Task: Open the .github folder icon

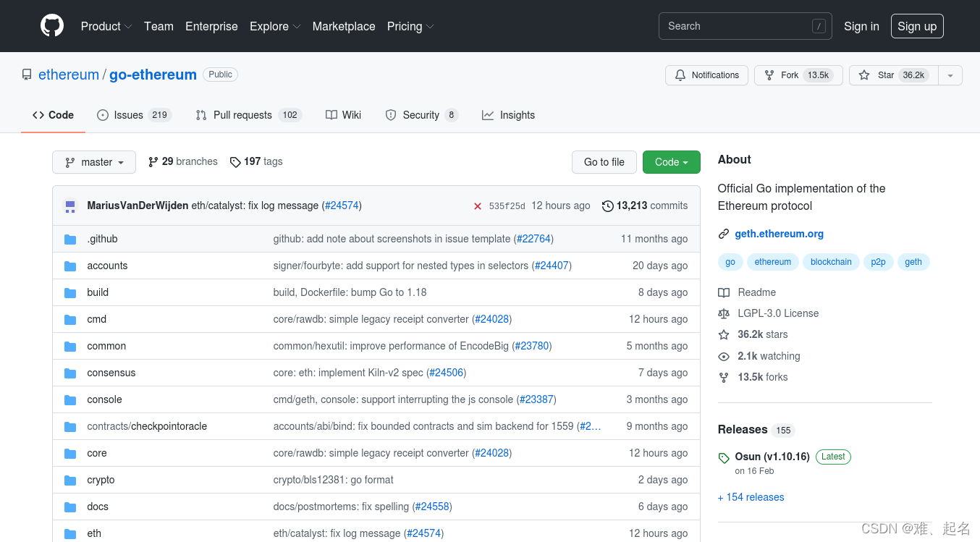Action: (70, 239)
